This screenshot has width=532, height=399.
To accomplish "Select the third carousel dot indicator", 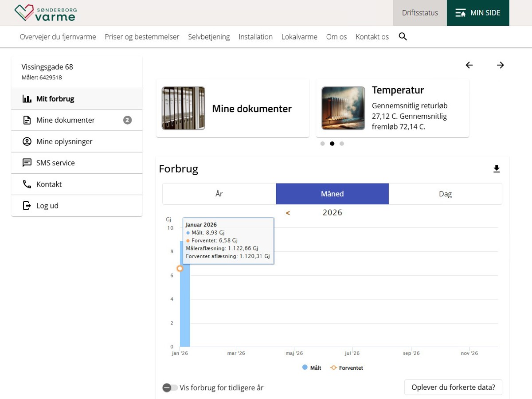I will [342, 144].
